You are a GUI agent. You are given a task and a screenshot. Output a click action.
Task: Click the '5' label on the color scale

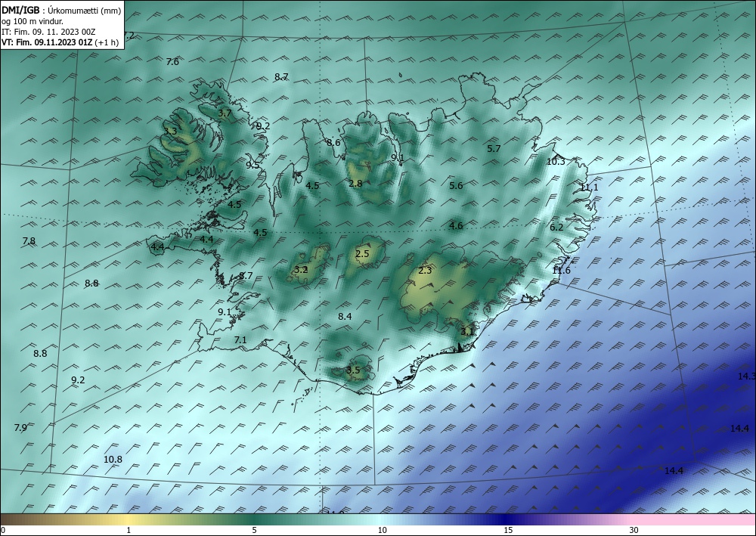254,531
